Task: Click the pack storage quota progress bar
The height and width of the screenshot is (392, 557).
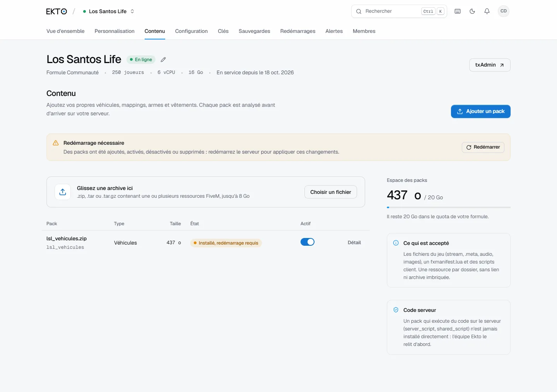Action: pos(449,207)
